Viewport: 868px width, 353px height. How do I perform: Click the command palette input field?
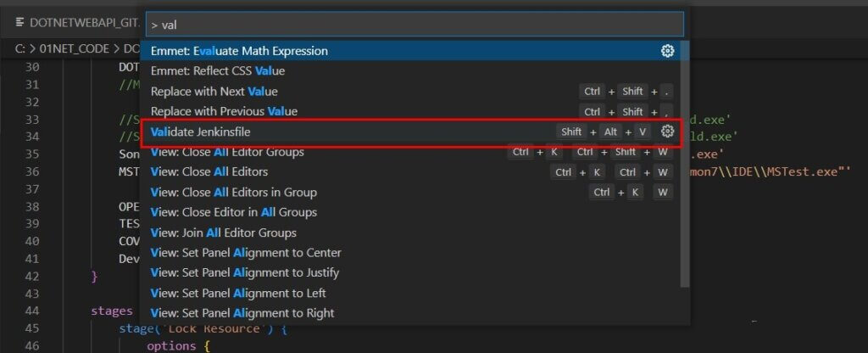[415, 25]
